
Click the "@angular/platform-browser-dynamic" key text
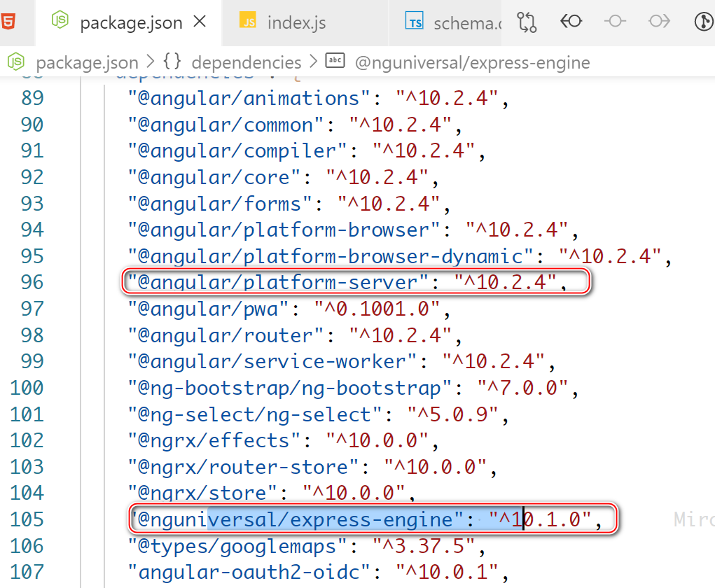[331, 256]
